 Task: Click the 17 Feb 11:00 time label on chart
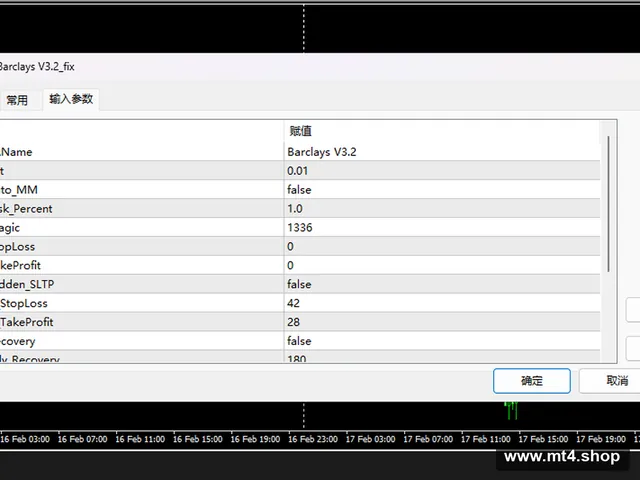pyautogui.click(x=486, y=439)
